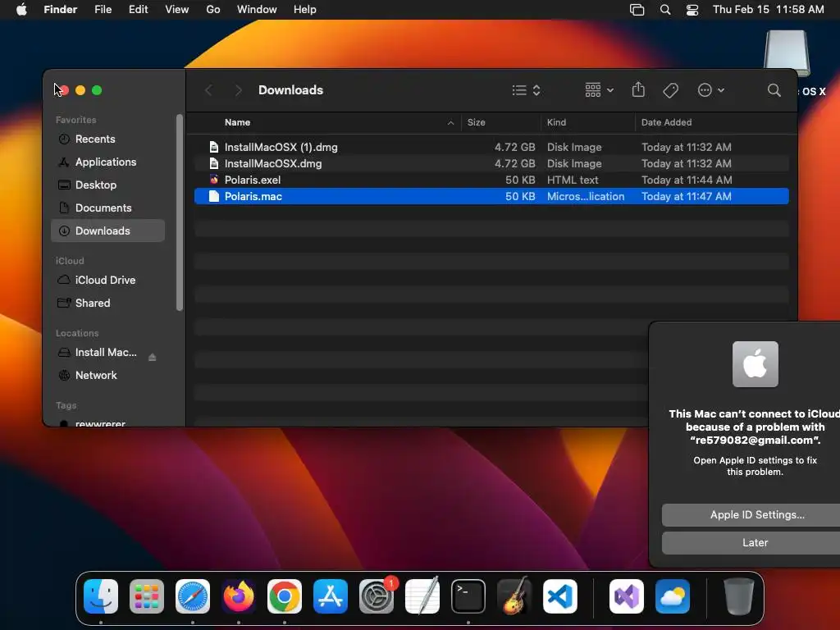Go back in Finder history
The height and width of the screenshot is (630, 840).
pos(209,90)
